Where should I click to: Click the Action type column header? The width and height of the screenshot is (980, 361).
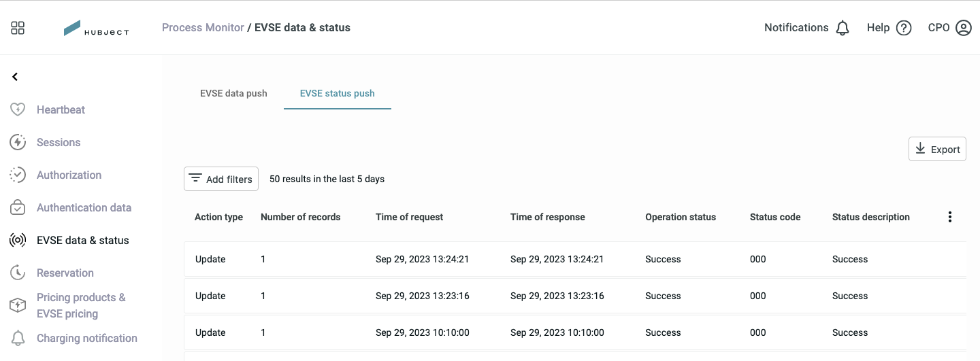tap(218, 217)
